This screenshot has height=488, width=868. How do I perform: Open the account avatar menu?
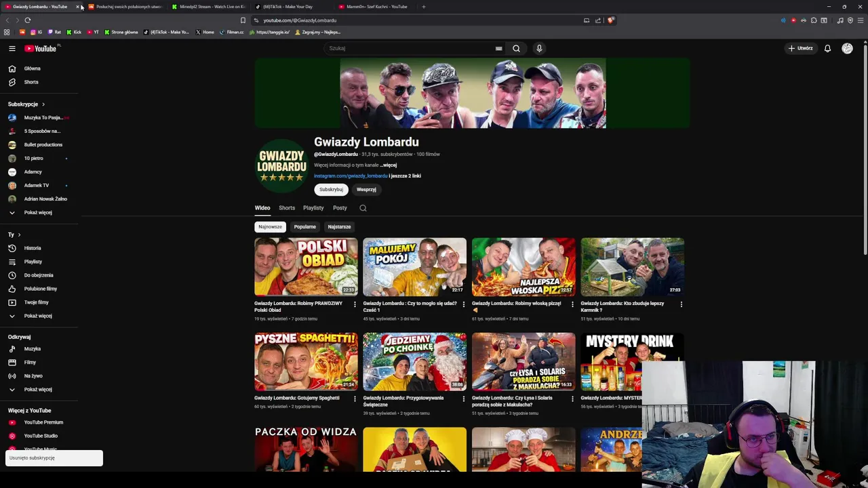[x=847, y=48]
